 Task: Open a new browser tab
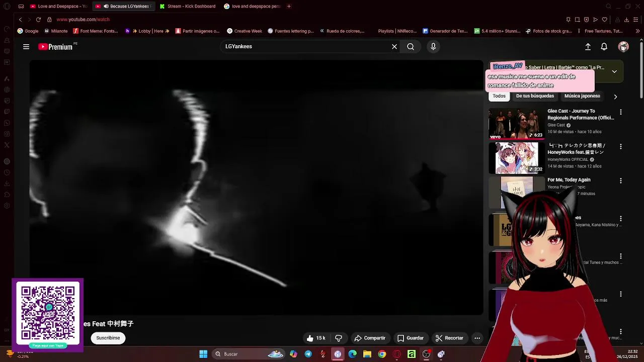(289, 6)
